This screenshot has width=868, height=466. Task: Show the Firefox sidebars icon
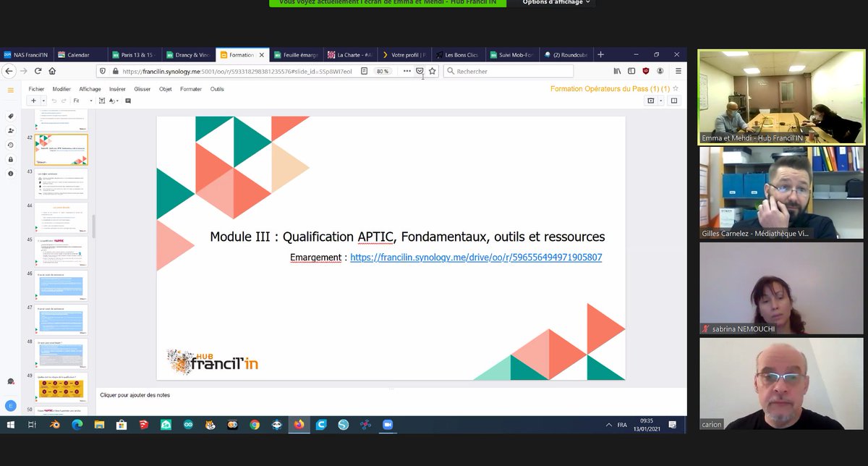click(x=631, y=71)
